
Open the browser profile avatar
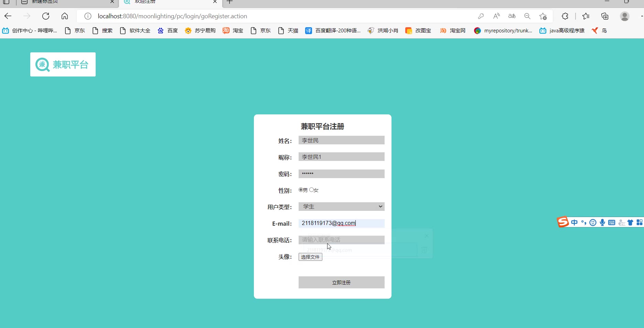click(x=625, y=16)
